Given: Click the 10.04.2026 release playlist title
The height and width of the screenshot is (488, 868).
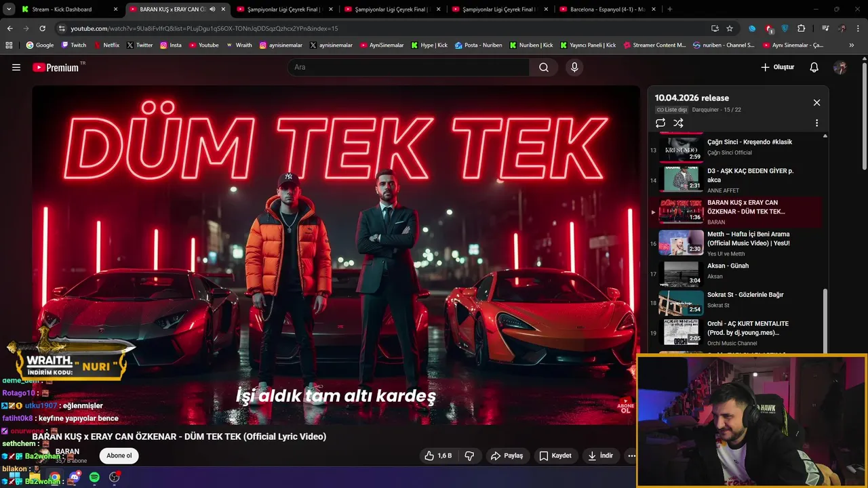Looking at the screenshot, I should click(692, 98).
